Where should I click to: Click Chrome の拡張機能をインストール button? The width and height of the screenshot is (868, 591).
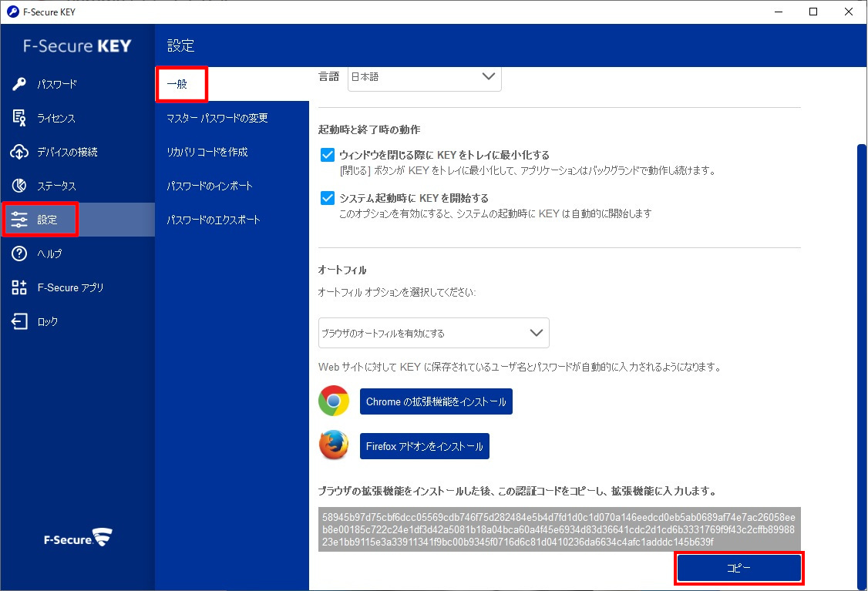coord(436,401)
